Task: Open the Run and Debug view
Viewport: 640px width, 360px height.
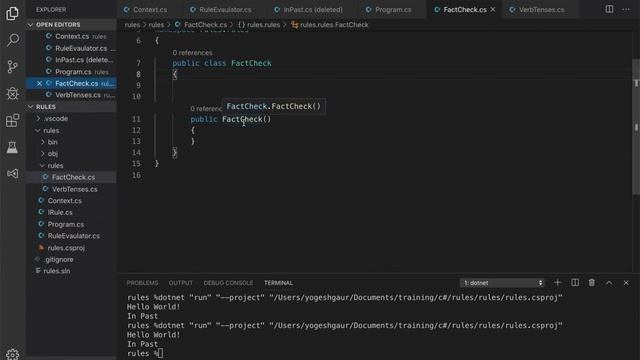Action: pos(12,93)
